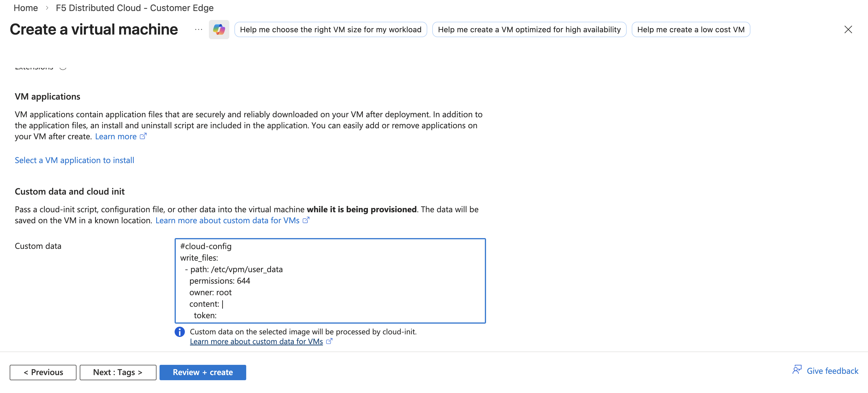Viewport: 868px width, 393px height.
Task: Click external link icon on custom data link
Action: click(306, 220)
